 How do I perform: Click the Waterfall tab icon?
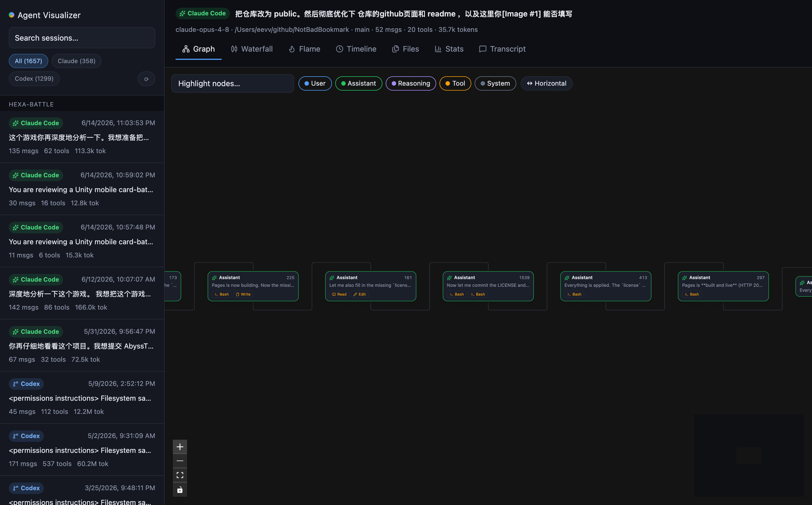[234, 49]
